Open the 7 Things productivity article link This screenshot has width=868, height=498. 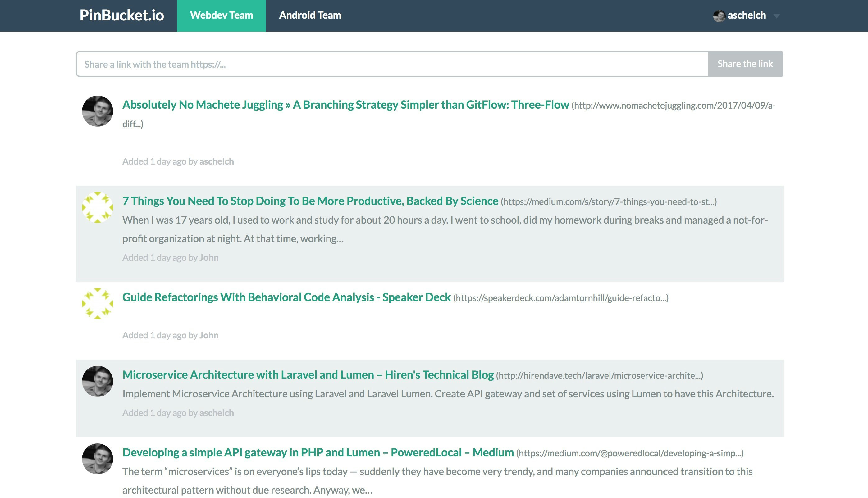[310, 201]
